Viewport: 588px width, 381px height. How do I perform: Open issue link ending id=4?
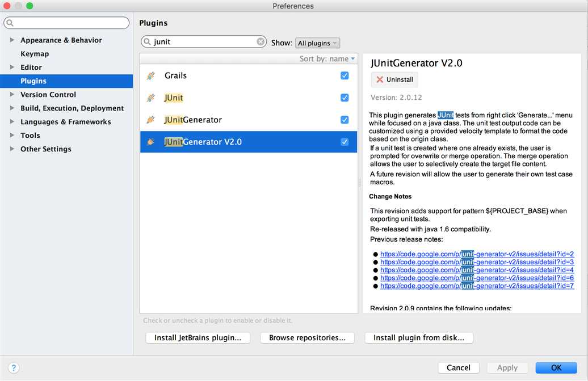(477, 270)
